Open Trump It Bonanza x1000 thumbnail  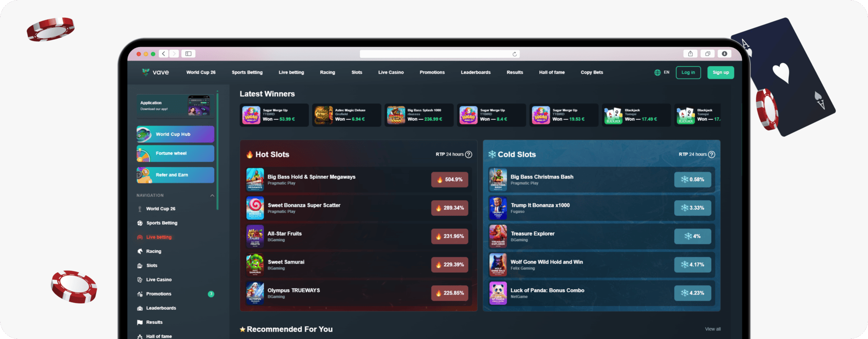pyautogui.click(x=498, y=208)
